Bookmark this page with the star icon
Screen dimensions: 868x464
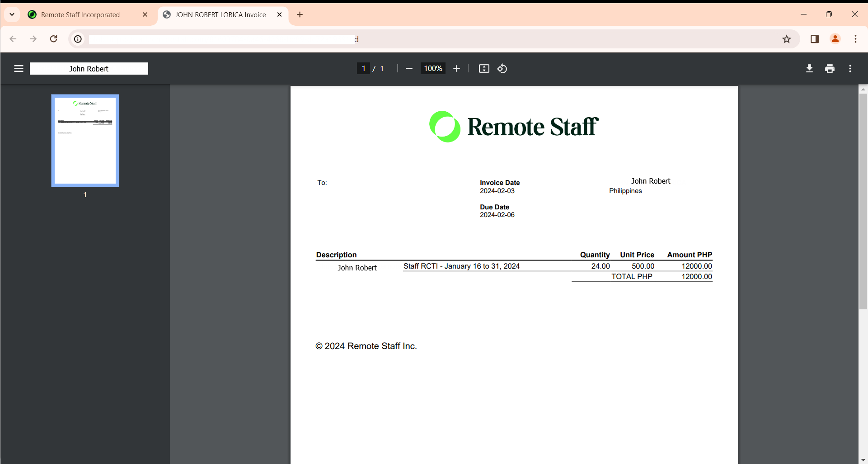click(x=787, y=39)
